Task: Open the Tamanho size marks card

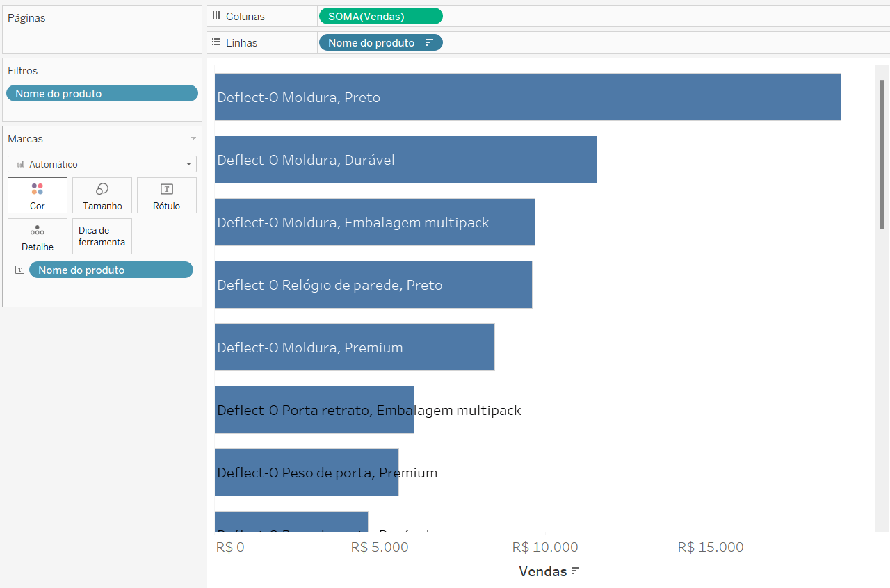Action: click(102, 195)
